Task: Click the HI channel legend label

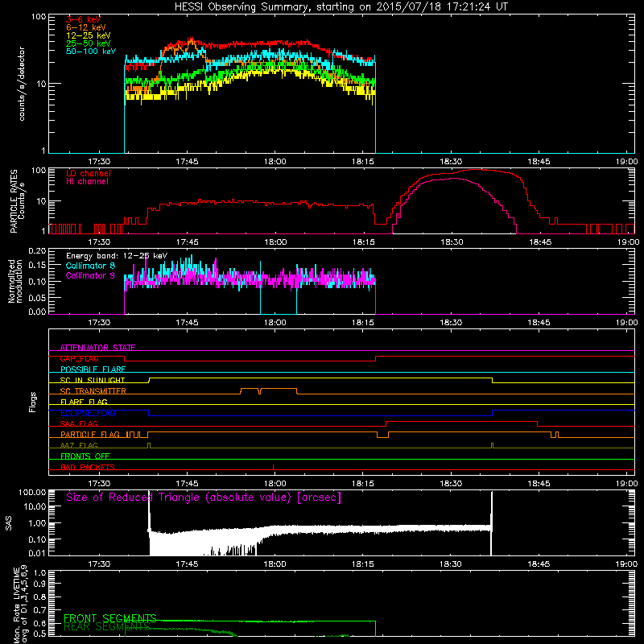Action: point(87,182)
